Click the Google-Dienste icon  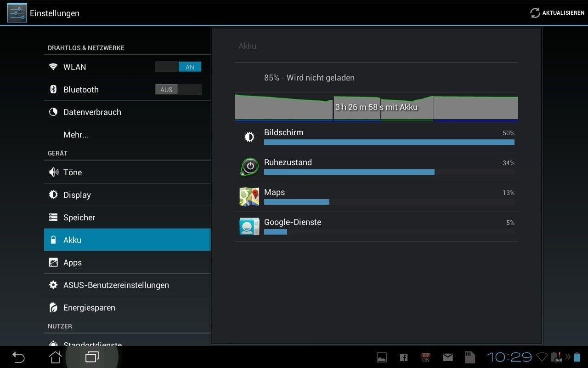pyautogui.click(x=249, y=226)
